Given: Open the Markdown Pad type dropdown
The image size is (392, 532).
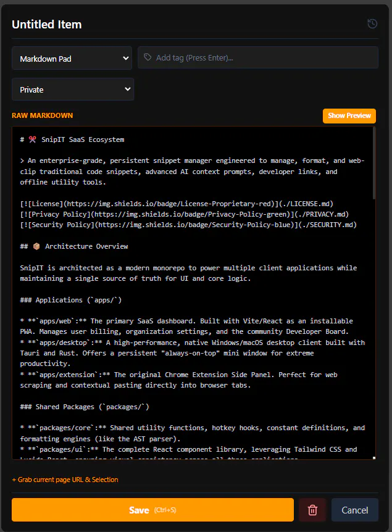Looking at the screenshot, I should tap(72, 59).
